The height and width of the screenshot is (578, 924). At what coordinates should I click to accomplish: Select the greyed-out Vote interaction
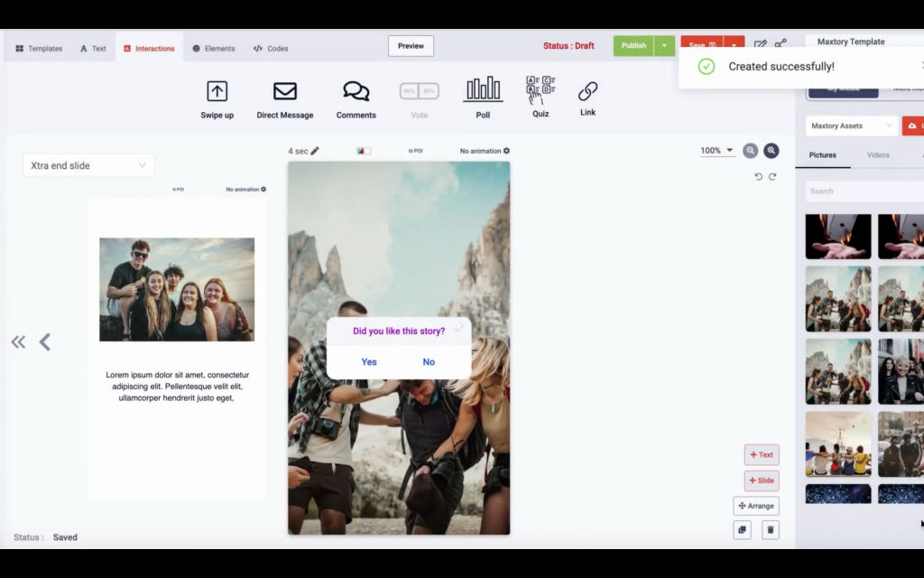tap(419, 99)
